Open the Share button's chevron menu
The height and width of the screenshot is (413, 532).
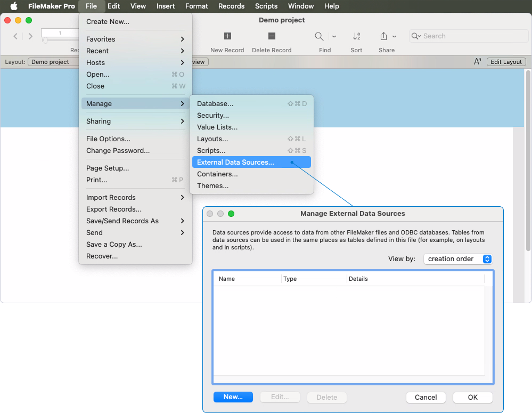point(395,36)
